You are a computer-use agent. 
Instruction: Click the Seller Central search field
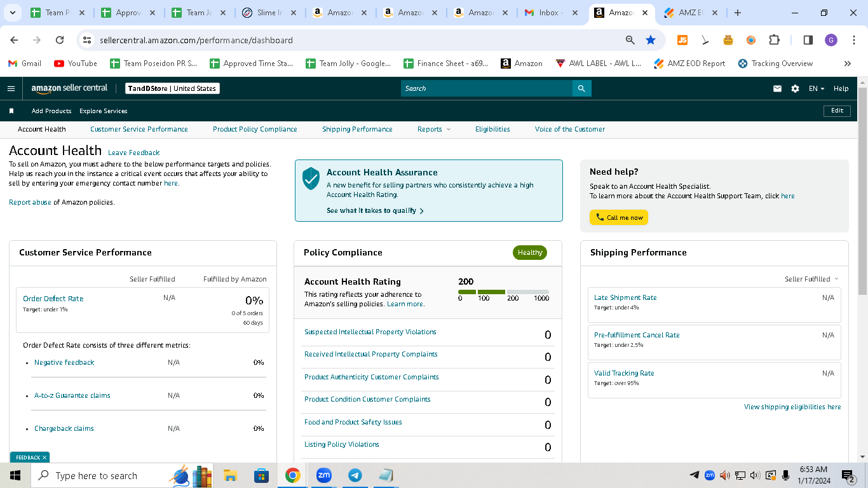487,88
